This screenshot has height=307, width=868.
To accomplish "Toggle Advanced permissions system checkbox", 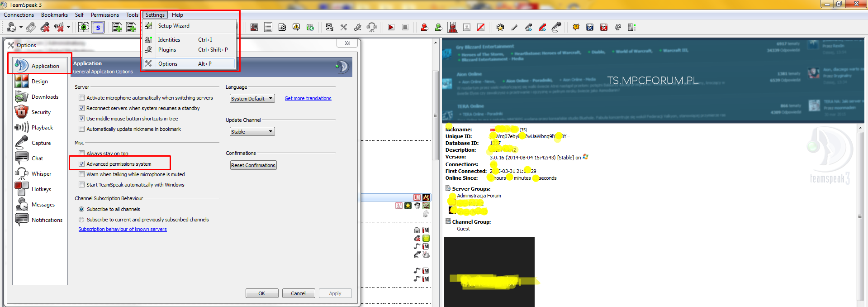I will (x=81, y=164).
